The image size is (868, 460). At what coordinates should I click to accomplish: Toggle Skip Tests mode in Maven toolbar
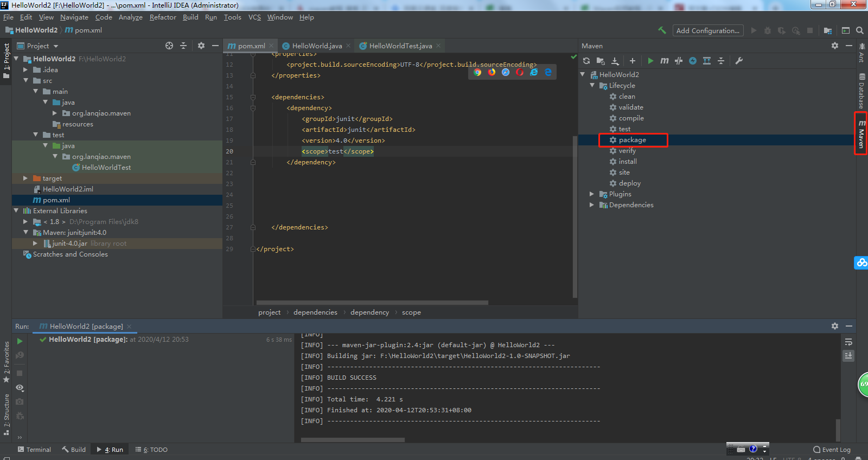(x=679, y=61)
